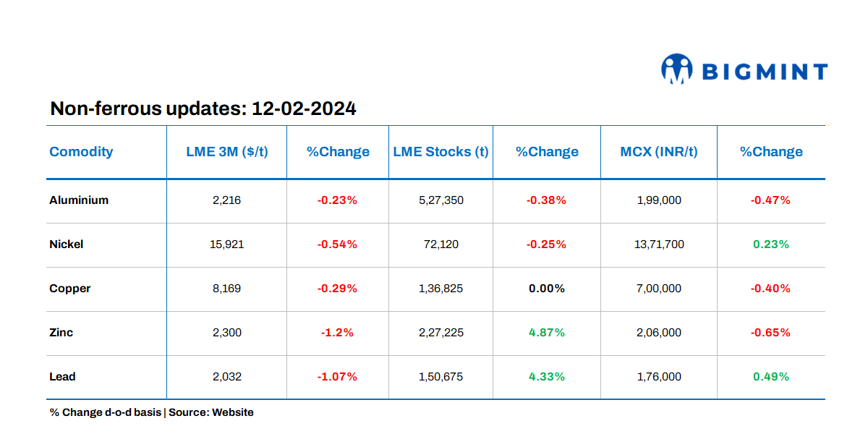Click Nickel LME 3M price 15,921
Screen dimensions: 868x434
point(226,244)
